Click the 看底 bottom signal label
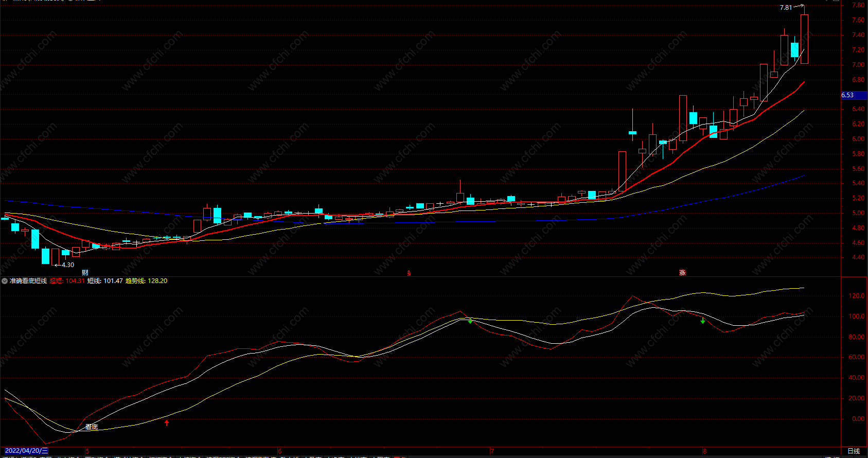The height and width of the screenshot is (458, 868). coord(92,427)
